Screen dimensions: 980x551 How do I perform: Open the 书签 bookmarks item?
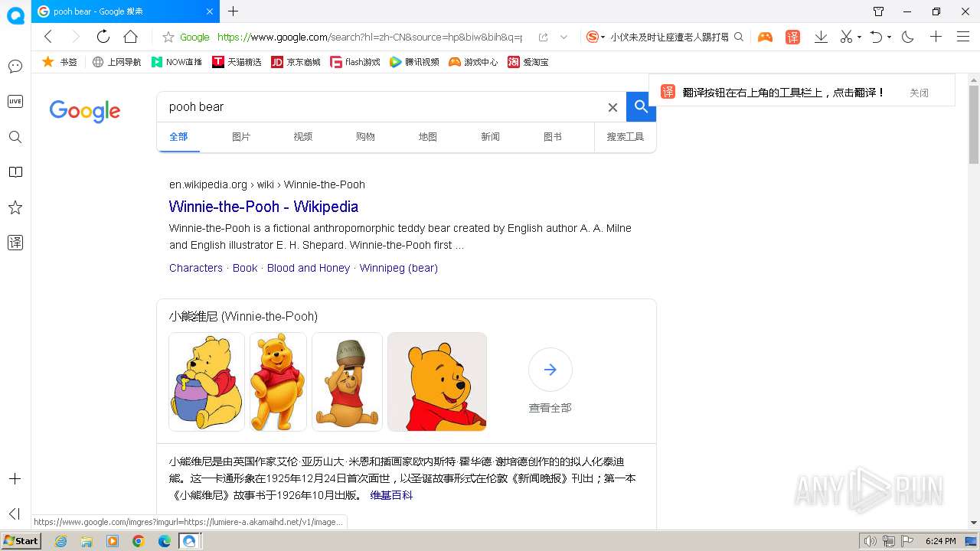60,62
